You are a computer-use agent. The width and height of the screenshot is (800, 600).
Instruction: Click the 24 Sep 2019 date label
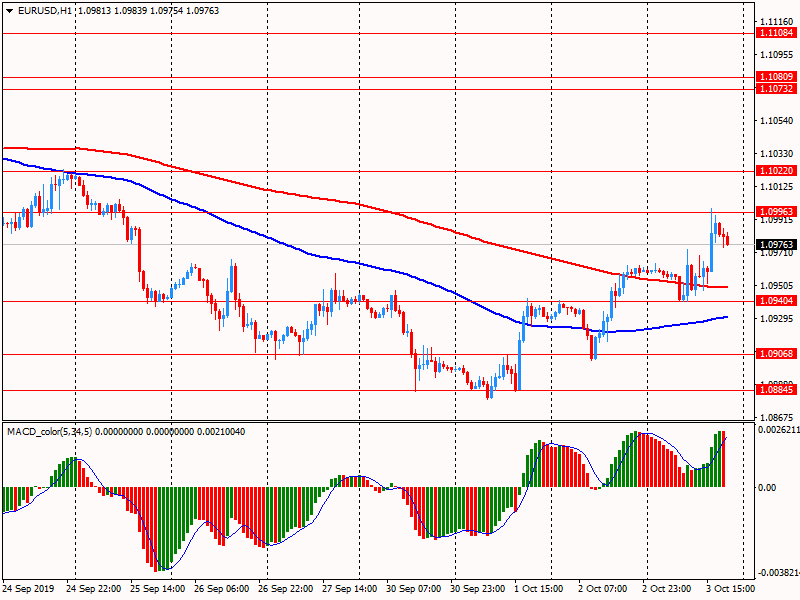(29, 589)
